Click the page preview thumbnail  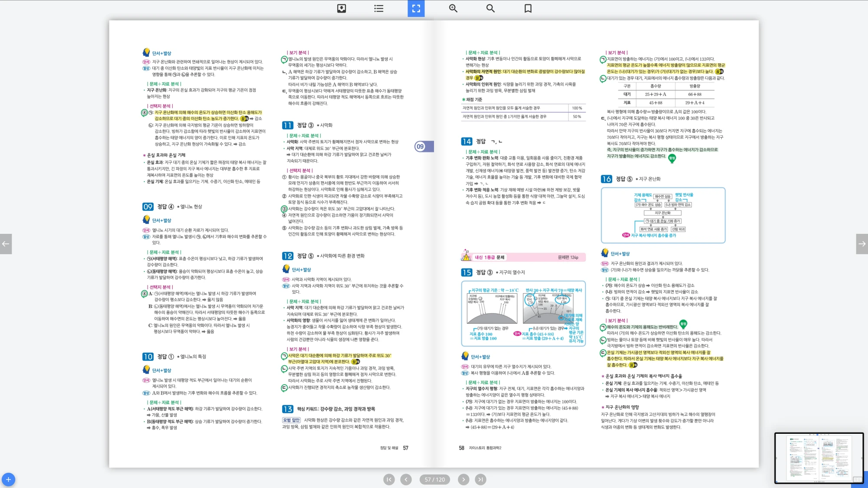(x=819, y=458)
